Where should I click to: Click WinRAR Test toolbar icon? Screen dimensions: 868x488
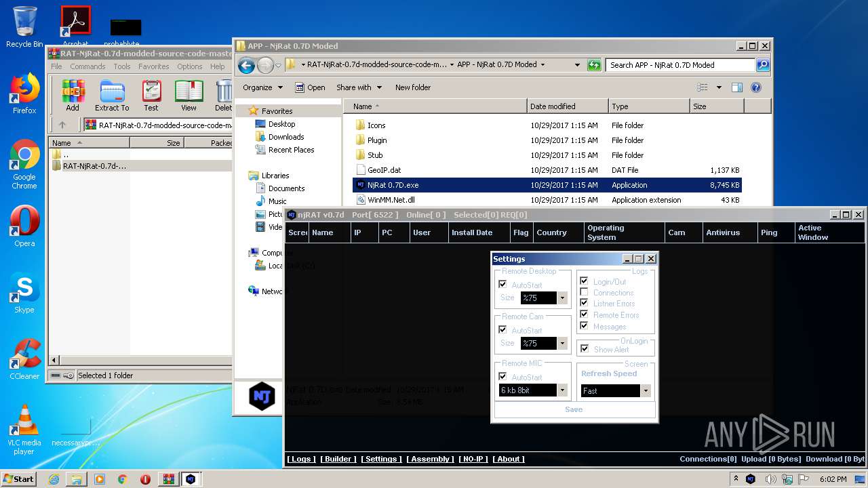[x=151, y=96]
